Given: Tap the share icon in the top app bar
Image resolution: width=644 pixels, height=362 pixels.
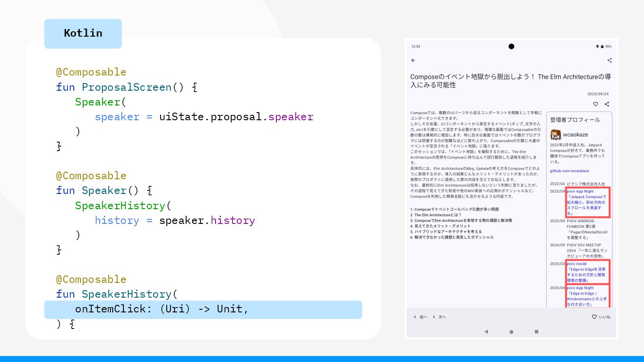Looking at the screenshot, I should [609, 60].
